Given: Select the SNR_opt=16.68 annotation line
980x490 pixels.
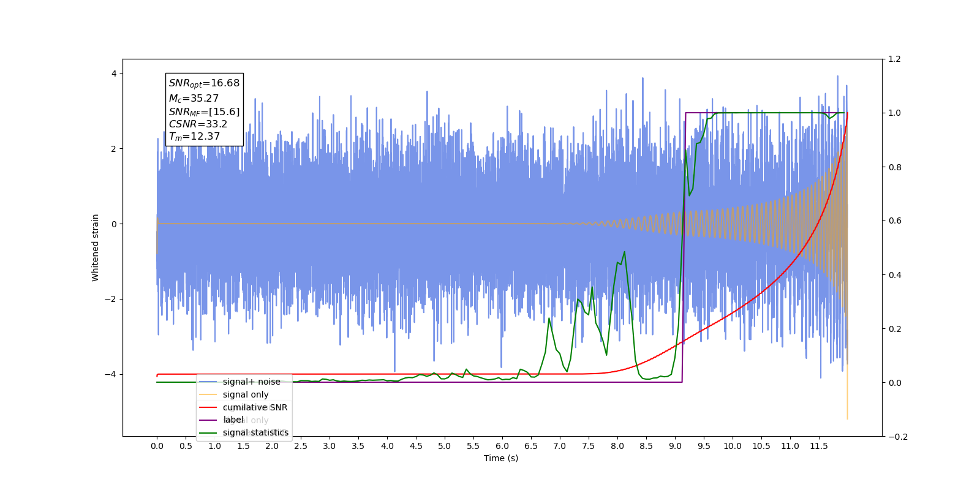Looking at the screenshot, I should coord(204,83).
